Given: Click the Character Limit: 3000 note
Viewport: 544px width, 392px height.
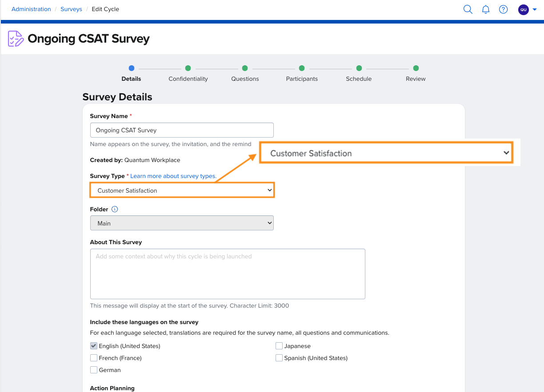Looking at the screenshot, I should click(x=259, y=305).
